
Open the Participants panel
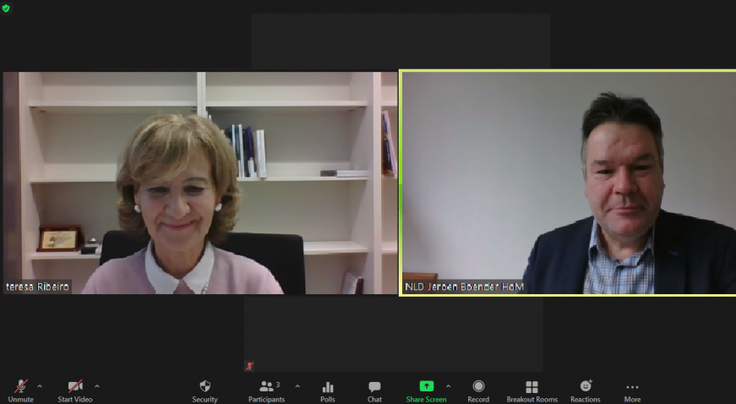[x=267, y=388]
